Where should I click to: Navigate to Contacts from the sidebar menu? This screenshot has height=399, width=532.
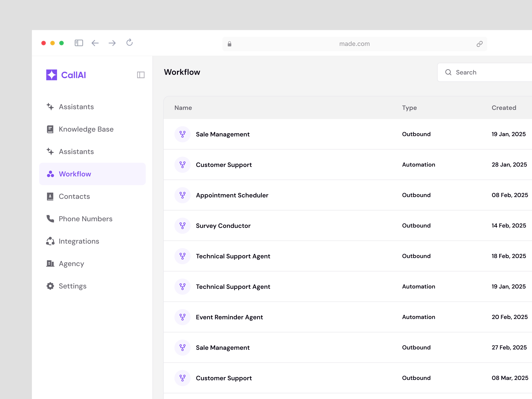(74, 197)
